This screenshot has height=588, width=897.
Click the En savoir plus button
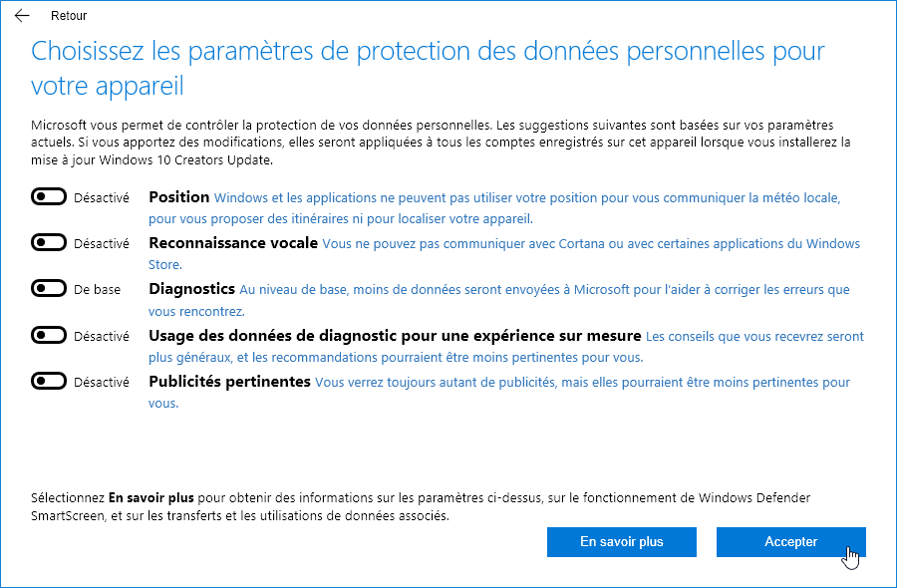pyautogui.click(x=622, y=542)
